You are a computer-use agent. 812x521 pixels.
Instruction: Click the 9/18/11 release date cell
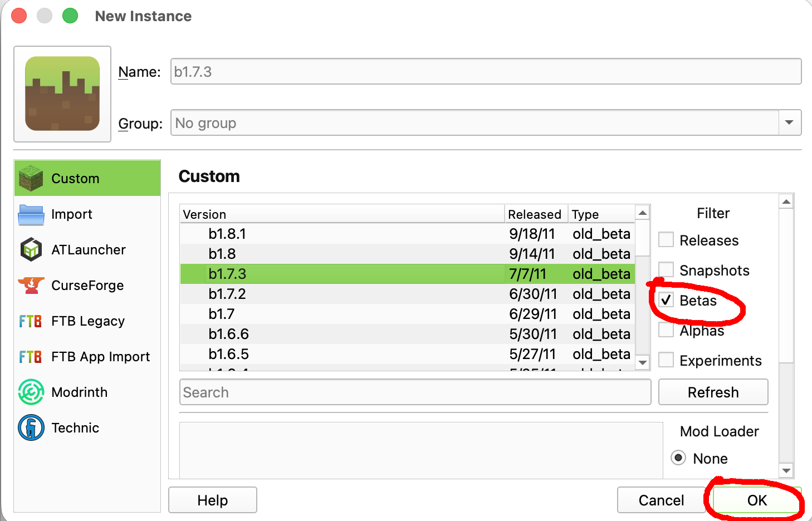coord(532,234)
